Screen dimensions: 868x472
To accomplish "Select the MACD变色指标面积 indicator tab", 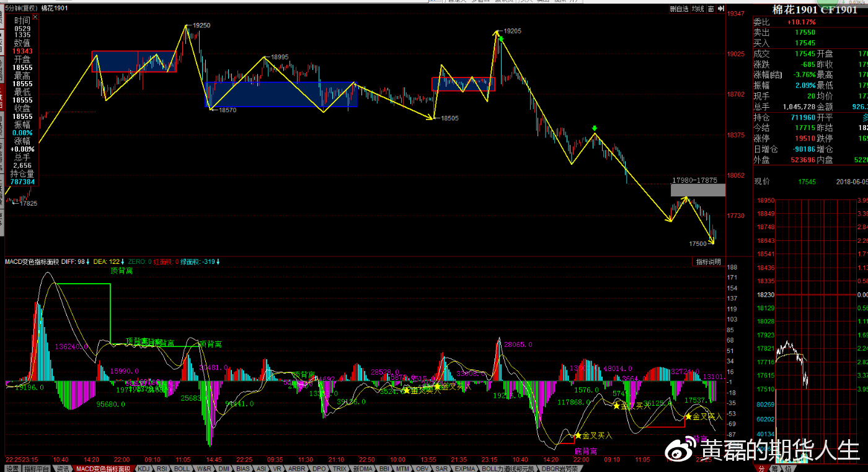I will (x=103, y=468).
